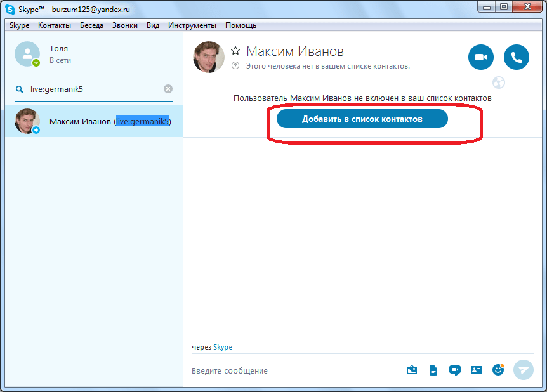Screen dimensions: 547x392
Task: Click the send contacts card icon
Action: click(x=477, y=370)
